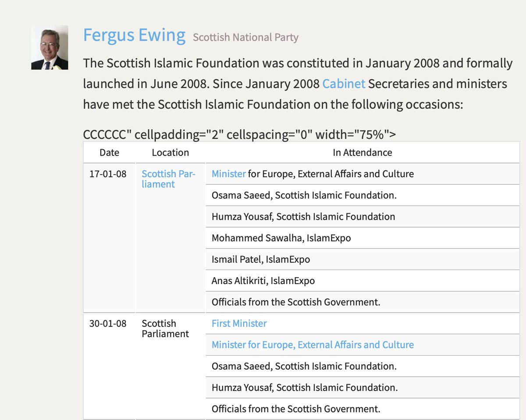Viewport: 526px width, 420px height.
Task: Follow the Cabinet glossary link
Action: [x=344, y=84]
